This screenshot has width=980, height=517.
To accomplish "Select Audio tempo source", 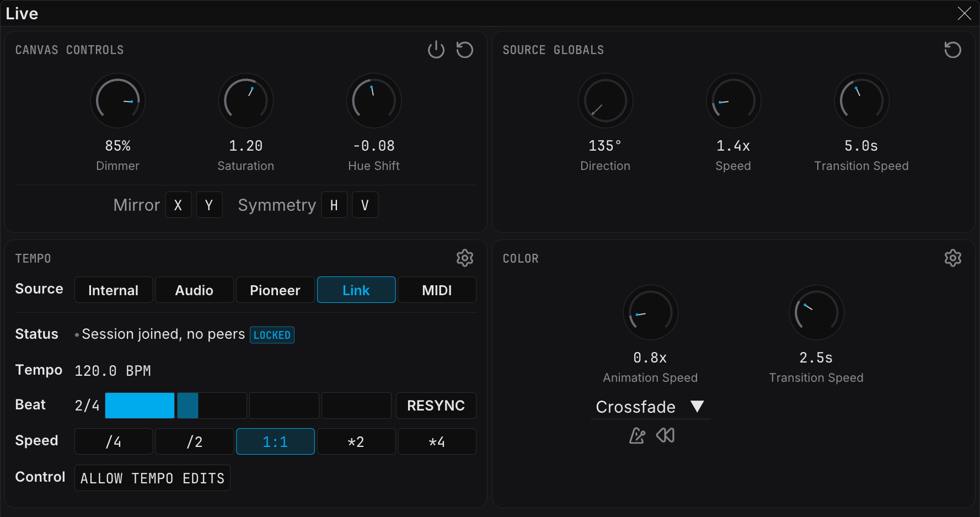I will (194, 290).
